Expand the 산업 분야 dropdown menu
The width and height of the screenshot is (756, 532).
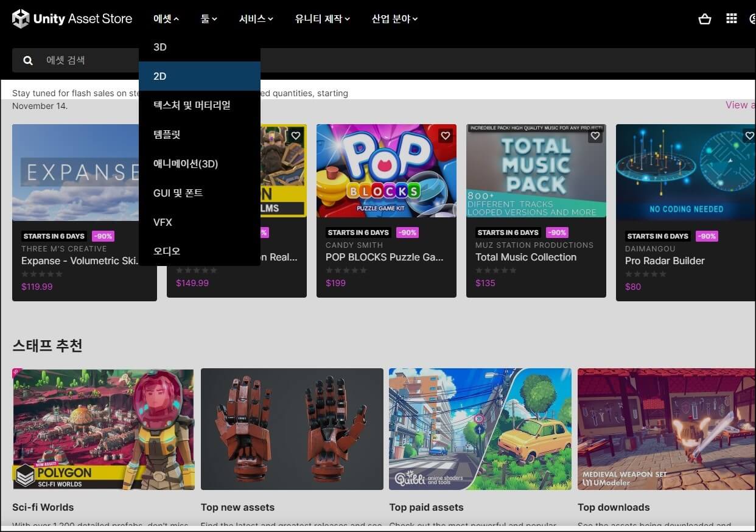point(394,19)
